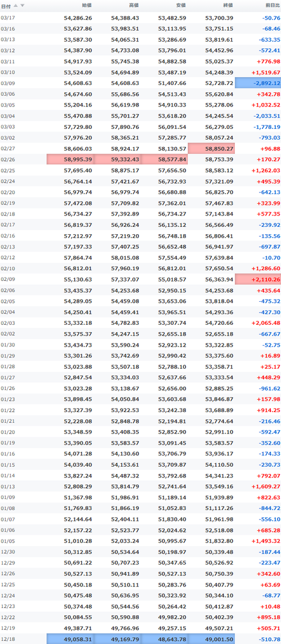Click the 終値 column header
Image resolution: width=281 pixels, height=644 pixels.
click(x=228, y=5)
